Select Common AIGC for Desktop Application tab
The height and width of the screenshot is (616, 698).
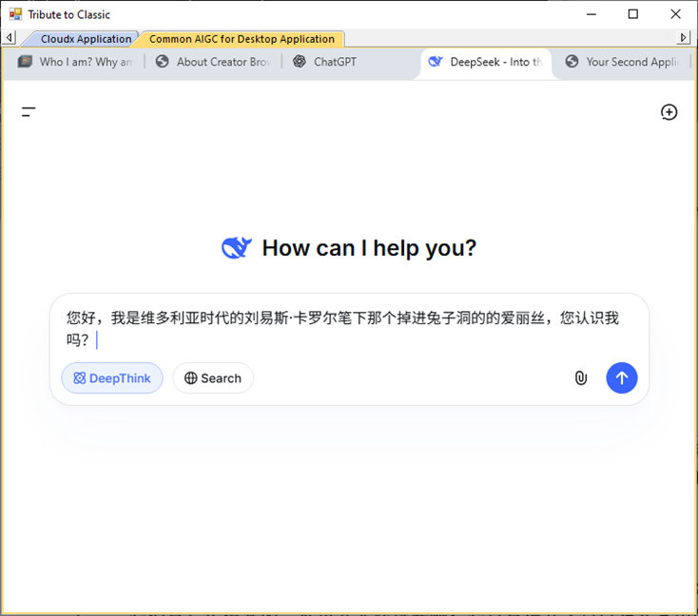click(x=242, y=39)
